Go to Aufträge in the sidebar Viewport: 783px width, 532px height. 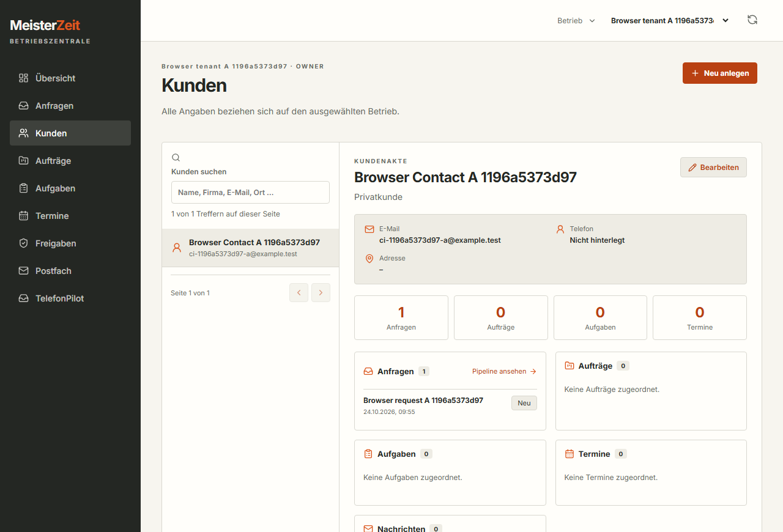click(70, 161)
